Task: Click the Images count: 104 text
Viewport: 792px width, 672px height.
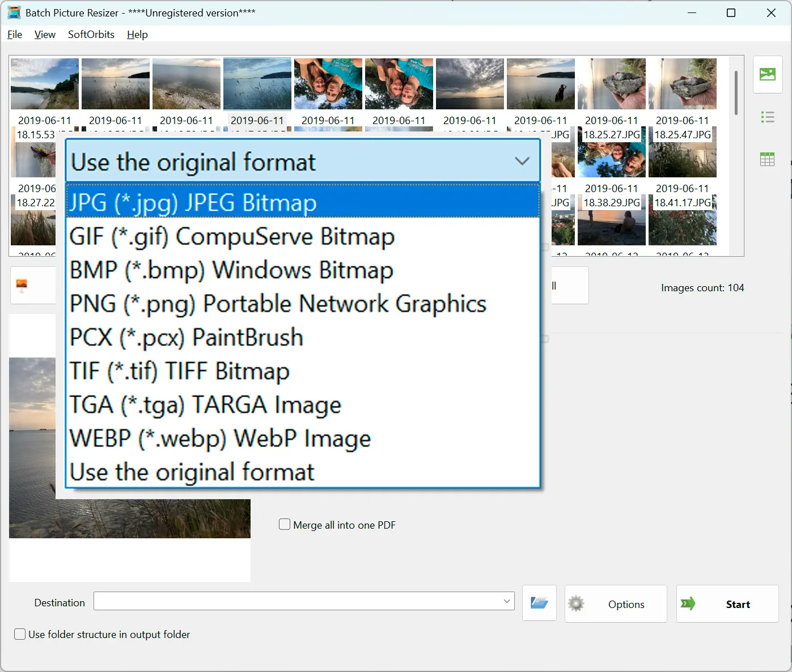Action: tap(702, 288)
